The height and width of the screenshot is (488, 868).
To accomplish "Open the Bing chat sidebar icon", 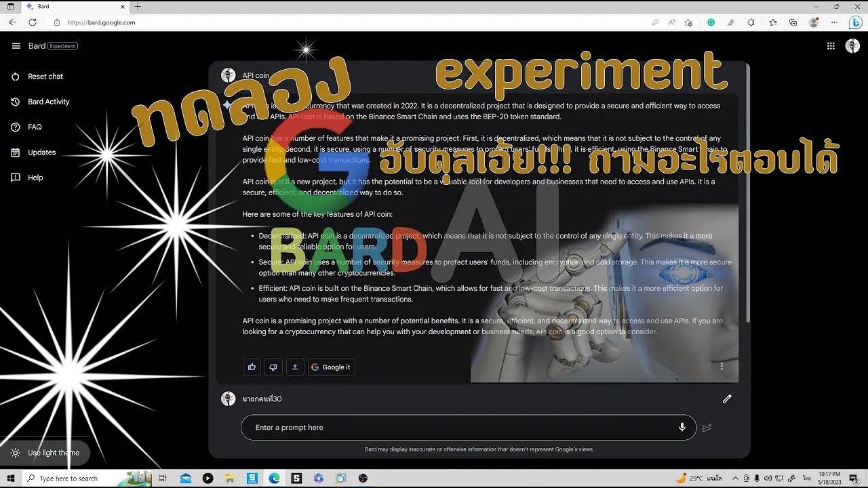I will click(x=855, y=22).
